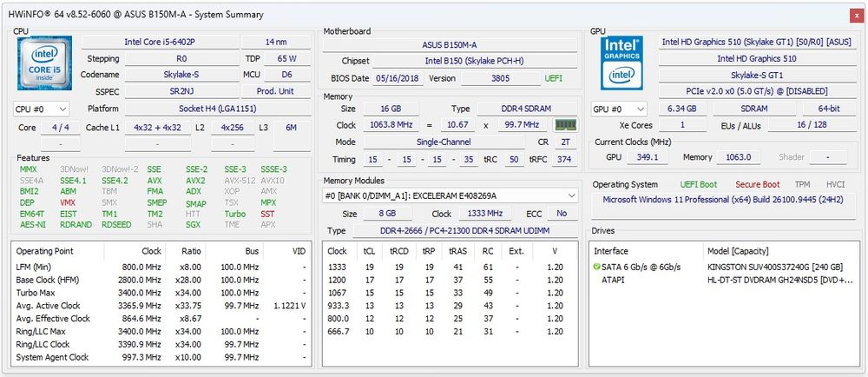The image size is (868, 377).
Task: Click the Intel HD Graphics 510 ASUS field
Action: tap(756, 42)
